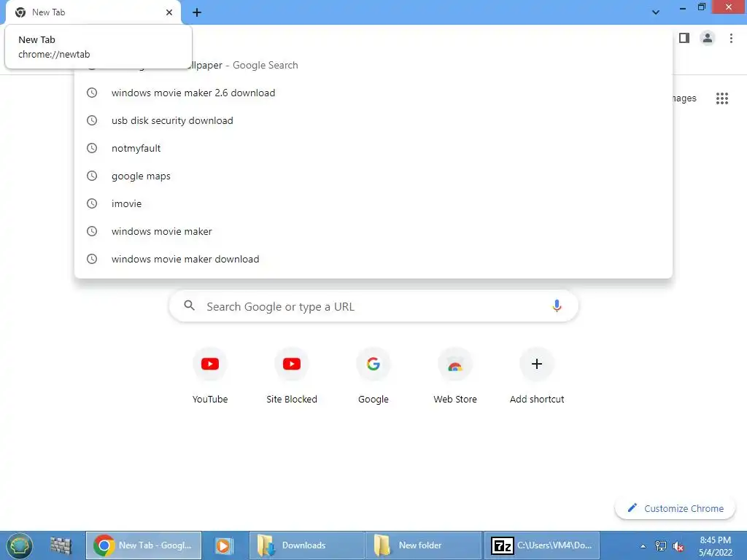This screenshot has width=747, height=560.
Task: Show hidden tray icons arrow
Action: coord(643,546)
